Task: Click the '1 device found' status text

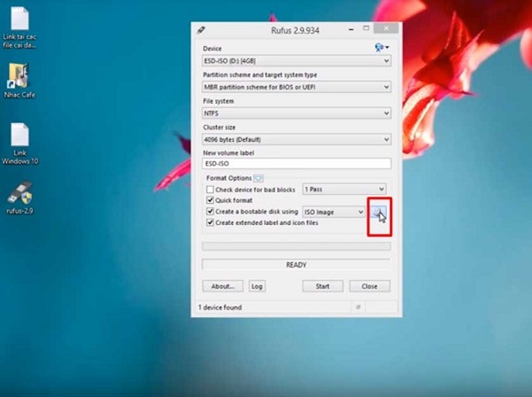Action: point(220,307)
